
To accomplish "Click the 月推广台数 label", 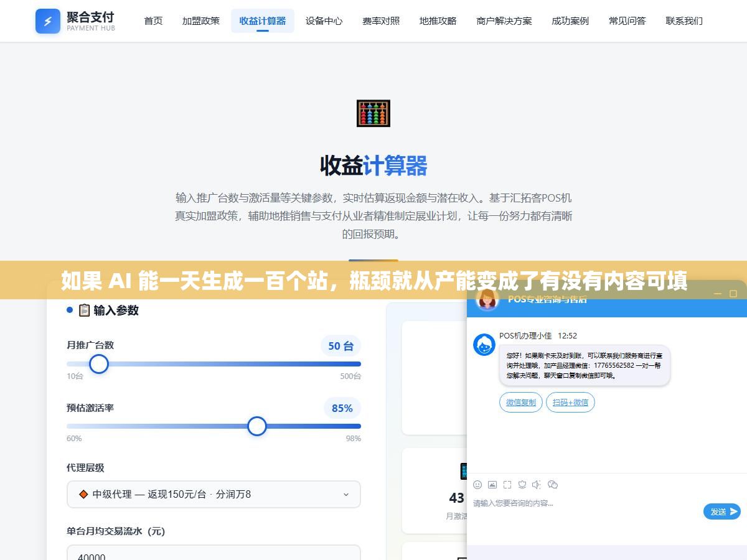I will coord(90,345).
